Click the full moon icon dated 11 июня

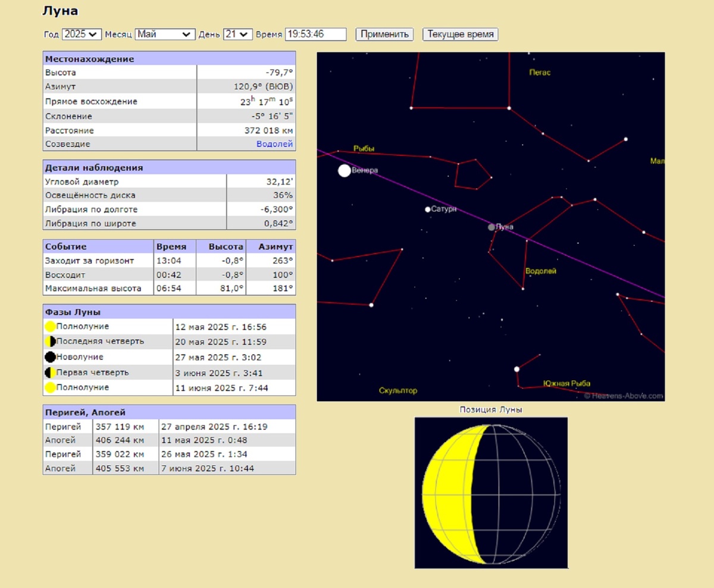(x=51, y=387)
